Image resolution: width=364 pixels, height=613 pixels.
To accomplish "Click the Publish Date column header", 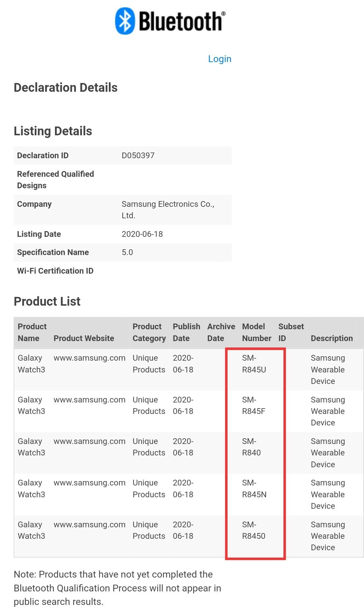I will click(186, 332).
